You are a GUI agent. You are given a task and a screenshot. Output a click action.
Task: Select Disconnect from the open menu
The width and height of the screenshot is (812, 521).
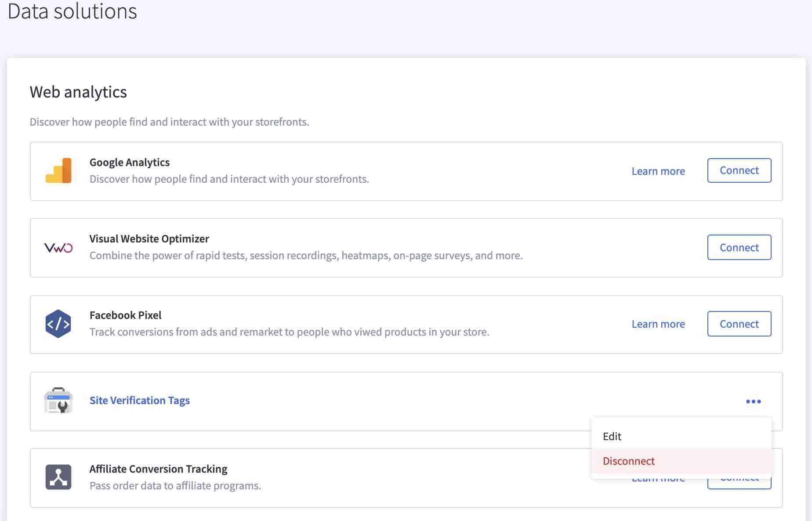[628, 461]
